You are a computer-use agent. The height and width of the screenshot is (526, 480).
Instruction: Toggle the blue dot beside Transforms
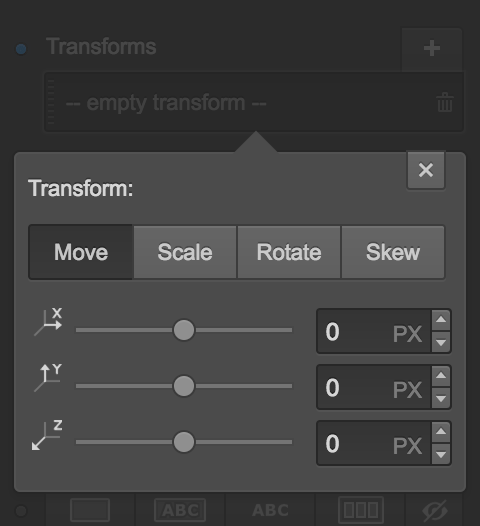pos(21,49)
